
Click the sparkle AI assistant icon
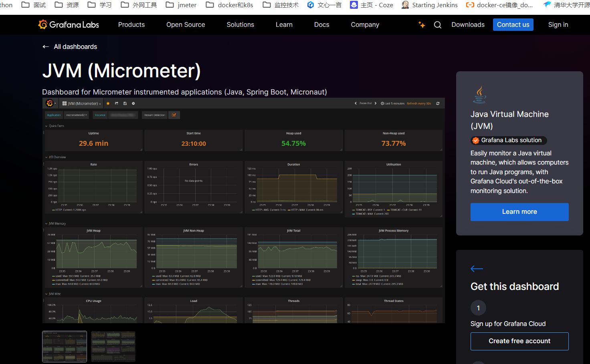(422, 25)
